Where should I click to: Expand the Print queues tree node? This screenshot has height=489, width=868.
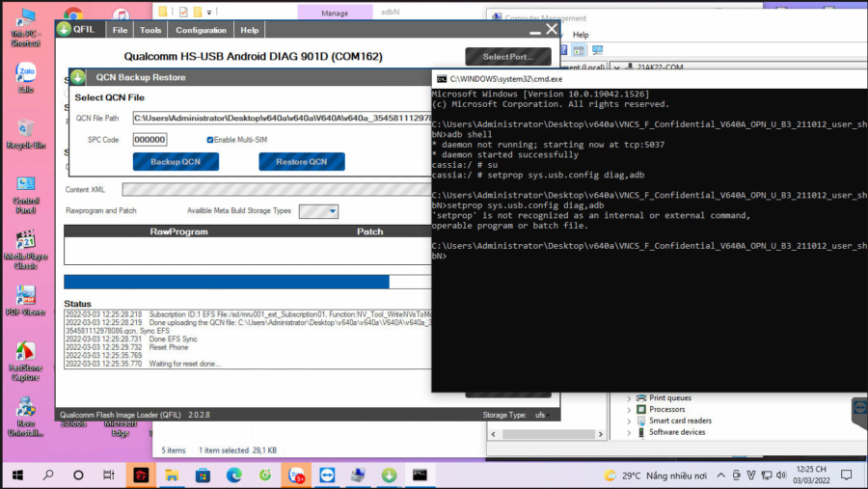click(x=630, y=397)
